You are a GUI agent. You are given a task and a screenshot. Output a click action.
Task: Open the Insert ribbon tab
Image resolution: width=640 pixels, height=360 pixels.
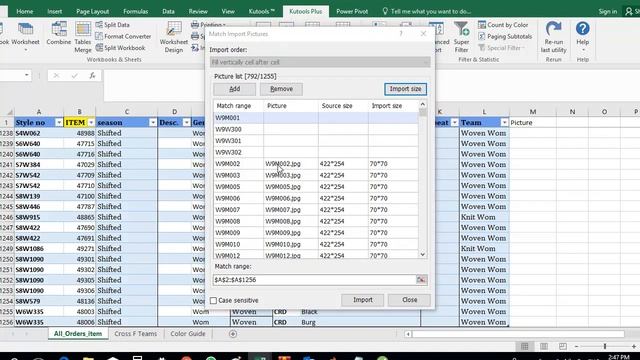click(55, 11)
